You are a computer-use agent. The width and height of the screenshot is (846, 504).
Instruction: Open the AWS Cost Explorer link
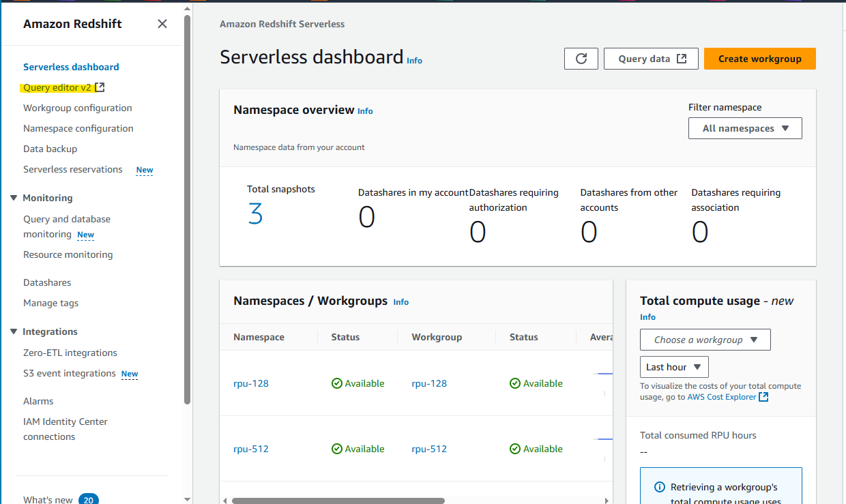coord(722,397)
